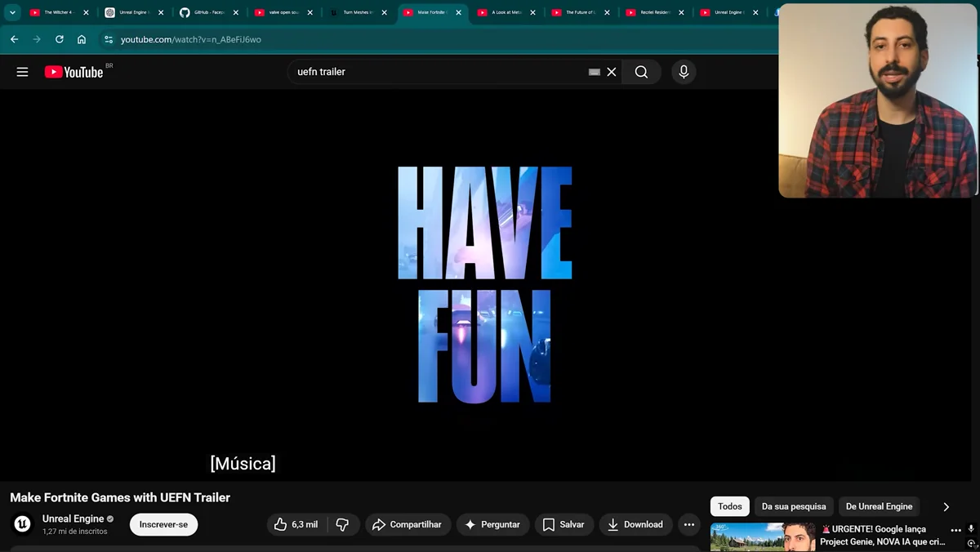Open the on-screen keyboard icon in search

595,72
